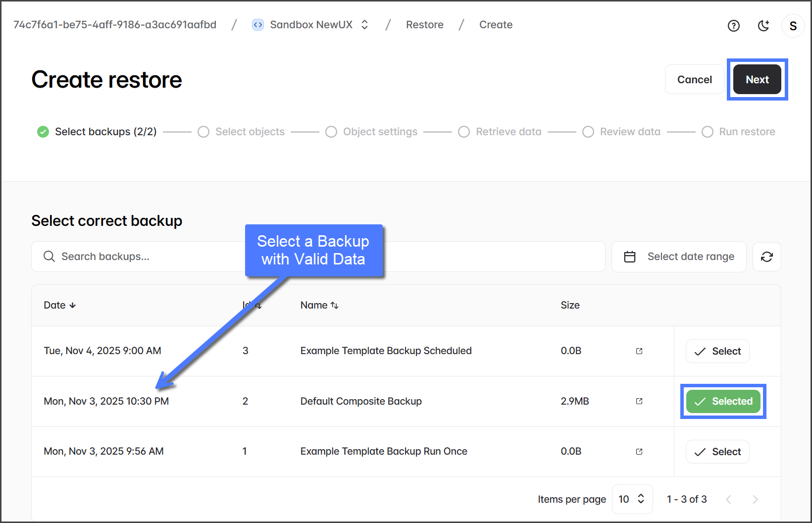Cancel the restore creation
The image size is (812, 523).
[x=694, y=80]
